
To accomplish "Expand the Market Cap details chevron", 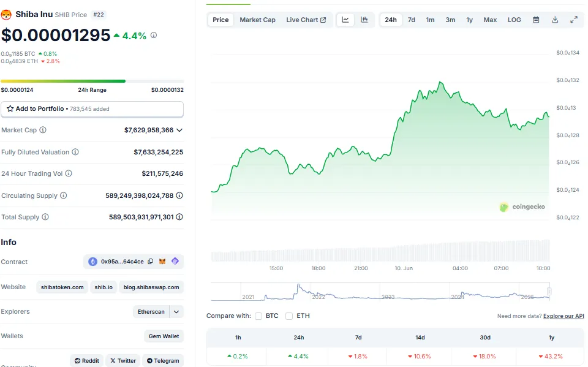I will click(179, 131).
